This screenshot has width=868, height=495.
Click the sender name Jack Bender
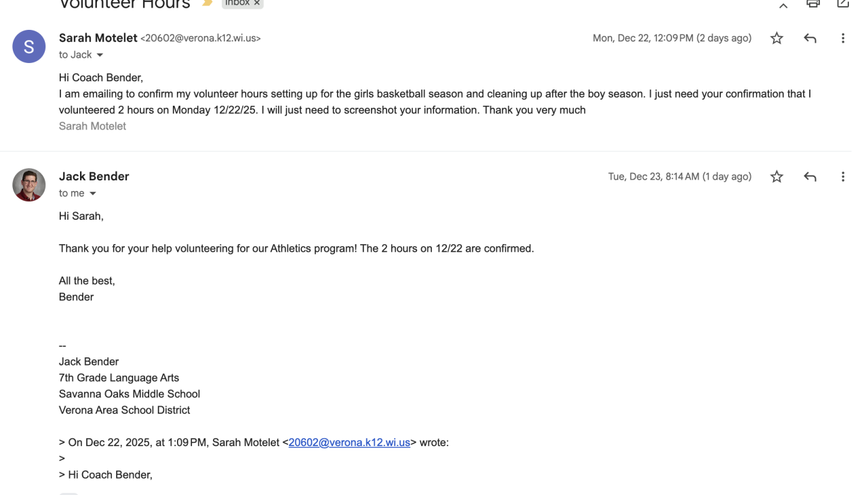[x=94, y=176]
